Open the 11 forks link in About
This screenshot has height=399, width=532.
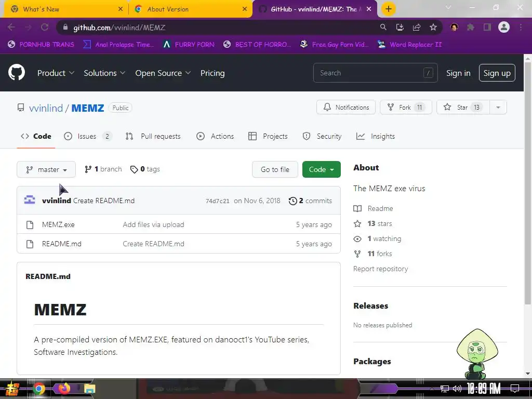(x=373, y=254)
